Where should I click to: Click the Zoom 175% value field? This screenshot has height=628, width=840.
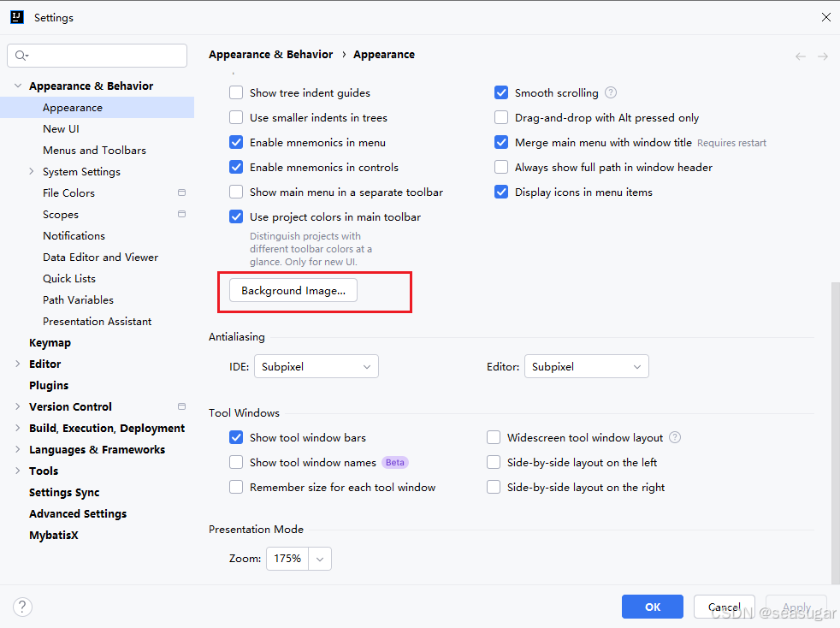(x=287, y=559)
